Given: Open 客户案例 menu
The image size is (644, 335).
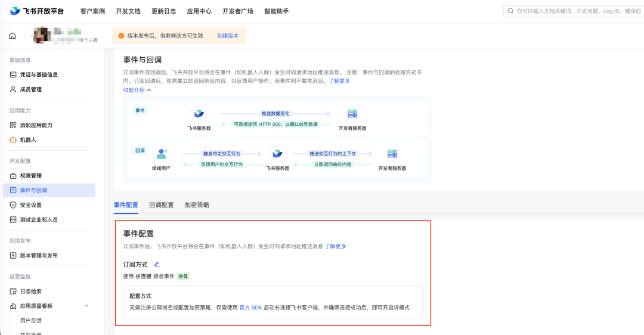Looking at the screenshot, I should click(93, 11).
